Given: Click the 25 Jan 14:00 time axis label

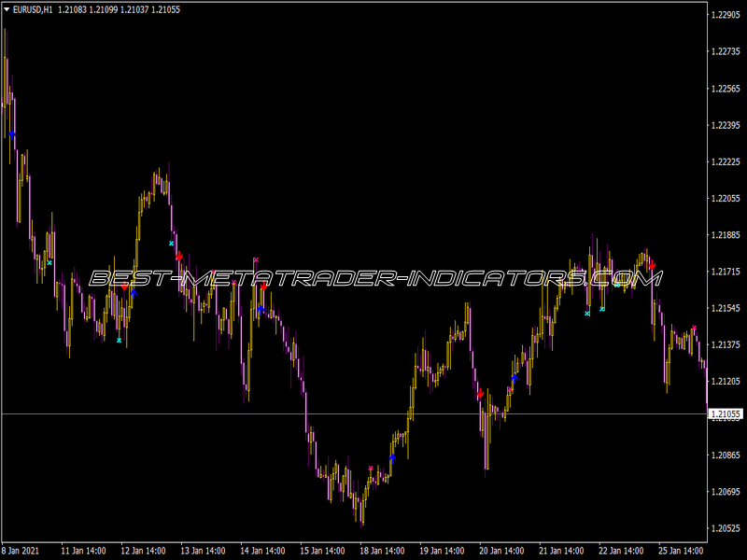Looking at the screenshot, I should click(x=681, y=551).
